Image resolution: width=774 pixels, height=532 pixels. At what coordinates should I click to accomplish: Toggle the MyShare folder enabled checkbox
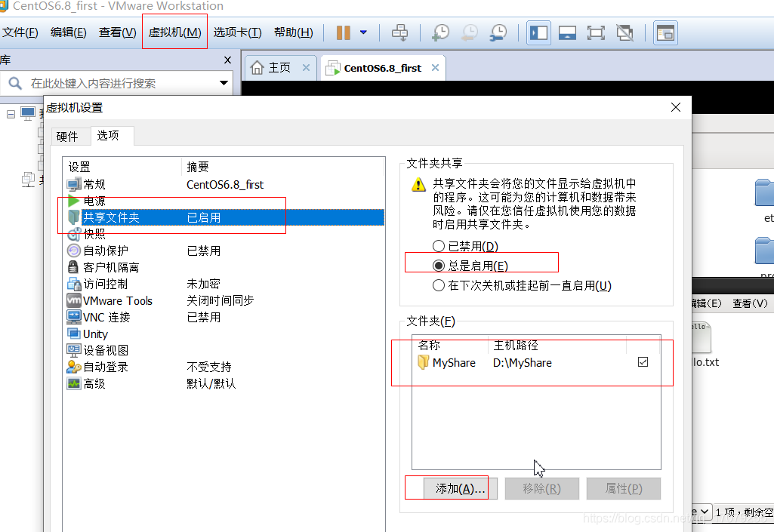643,362
